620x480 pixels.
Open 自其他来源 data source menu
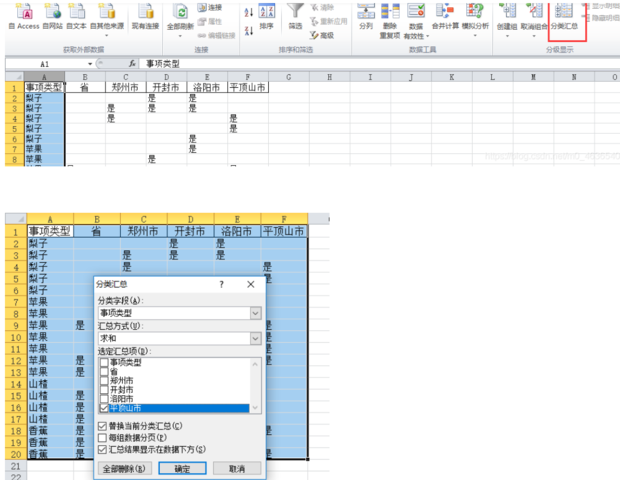107,19
